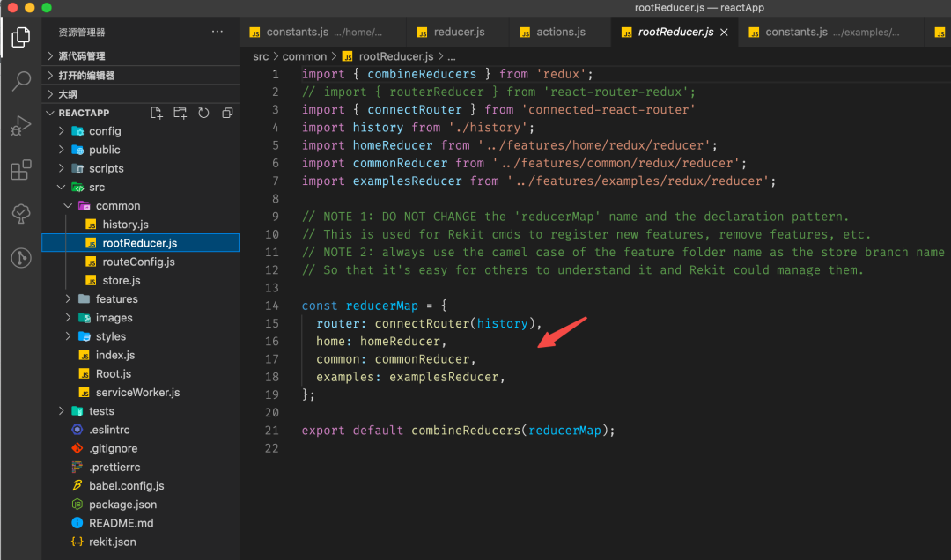951x560 pixels.
Task: Open the Extensions view
Action: [20, 170]
